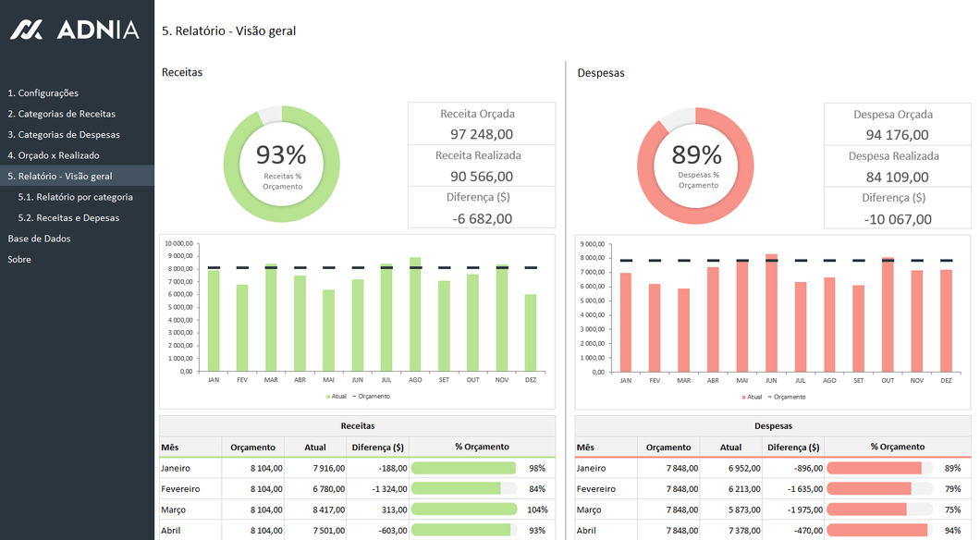The image size is (980, 540).
Task: Navigate to 4. Orçado x Realizado
Action: 54,155
